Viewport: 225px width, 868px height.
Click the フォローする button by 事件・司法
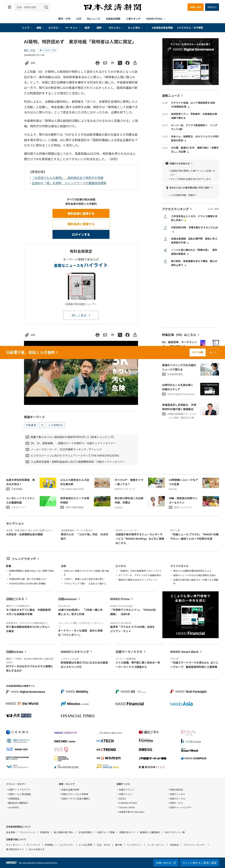point(48,50)
